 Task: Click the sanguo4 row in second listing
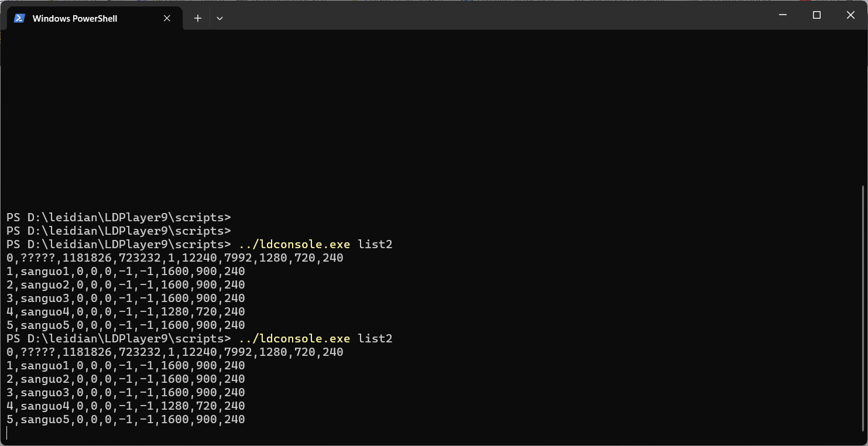point(125,406)
